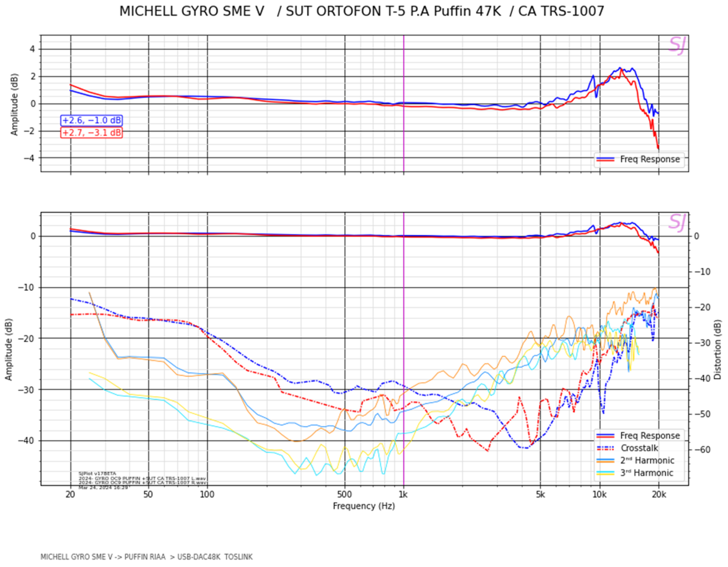Click the file name ending 'TRS-1007 L.wav'

(142, 478)
